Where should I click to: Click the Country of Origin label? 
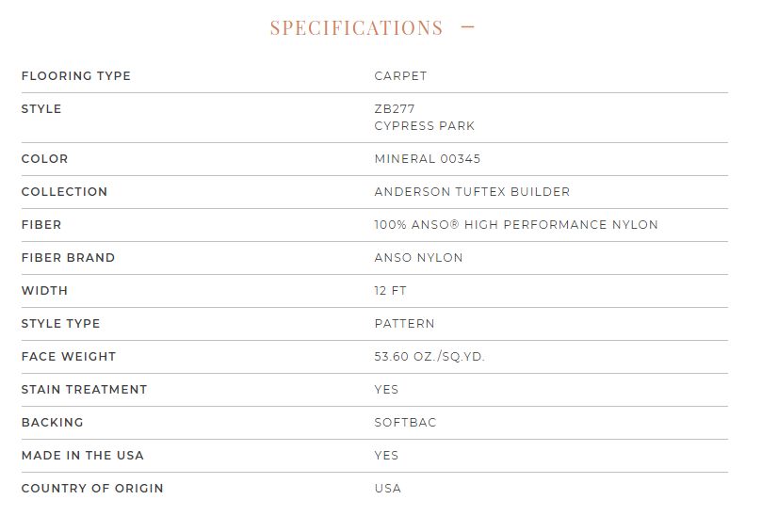click(92, 489)
